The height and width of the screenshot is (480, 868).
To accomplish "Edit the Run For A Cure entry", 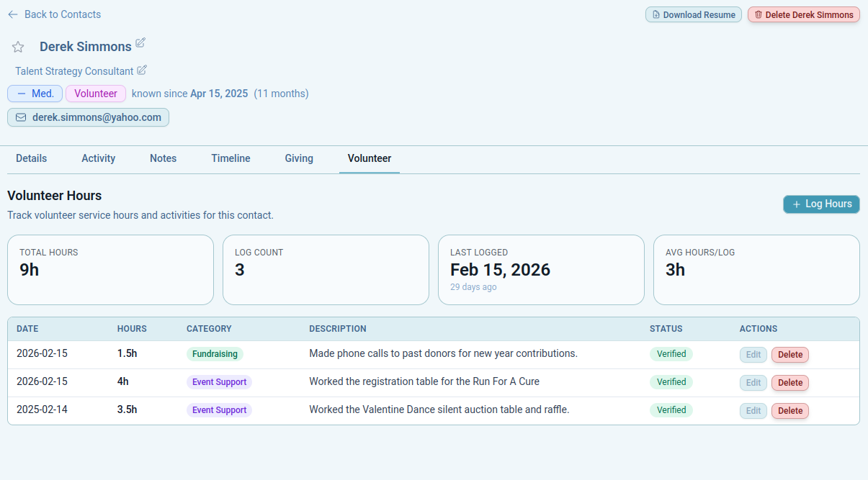I will [753, 383].
